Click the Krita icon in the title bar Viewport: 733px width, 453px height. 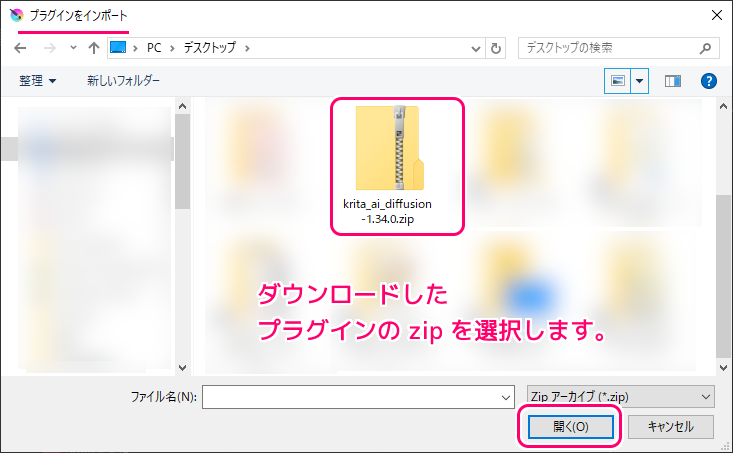[x=16, y=15]
